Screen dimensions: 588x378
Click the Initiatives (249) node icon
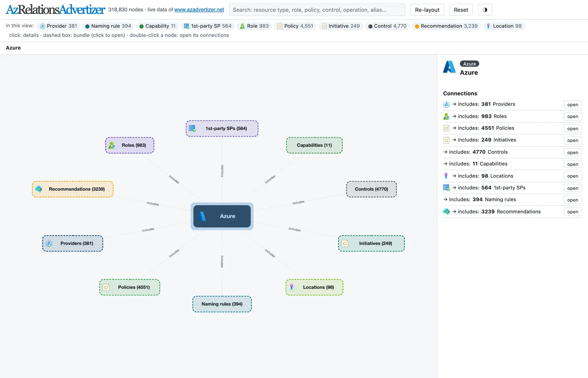pyautogui.click(x=345, y=244)
